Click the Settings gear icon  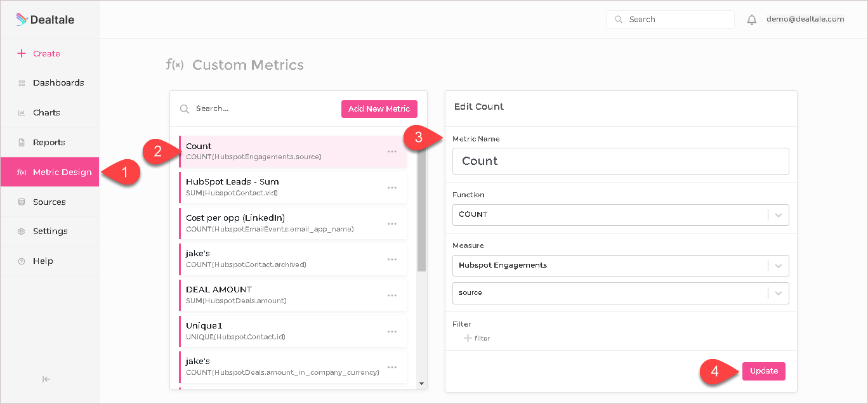[x=22, y=231]
